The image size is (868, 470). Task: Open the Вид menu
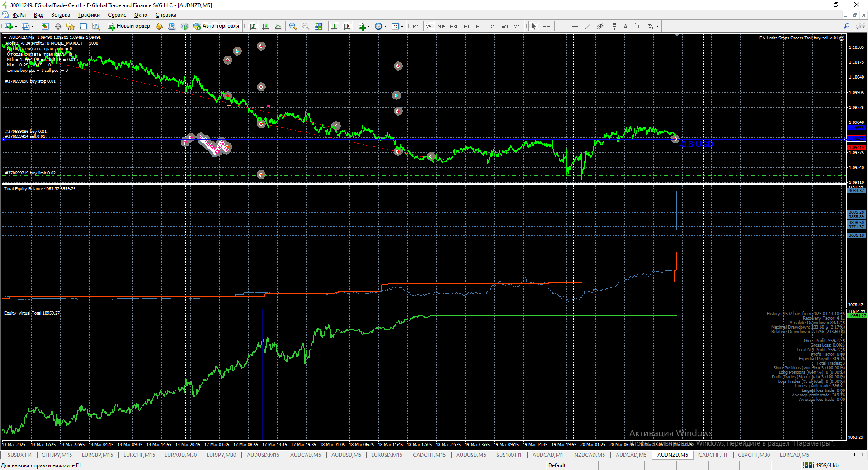pos(38,15)
